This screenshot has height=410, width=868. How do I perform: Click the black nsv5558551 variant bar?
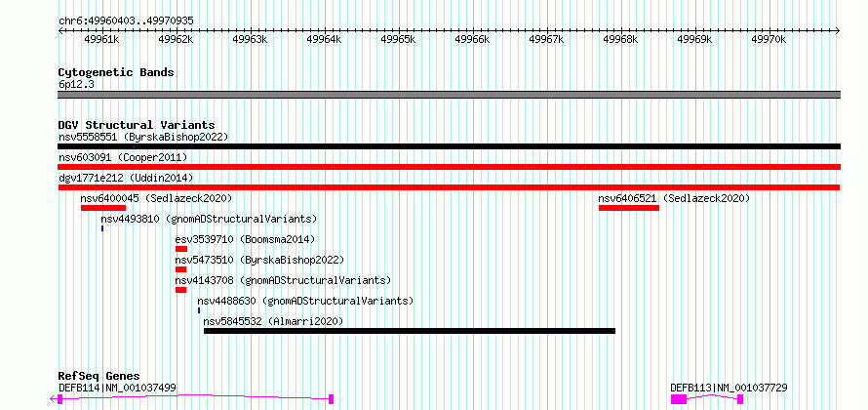point(449,146)
